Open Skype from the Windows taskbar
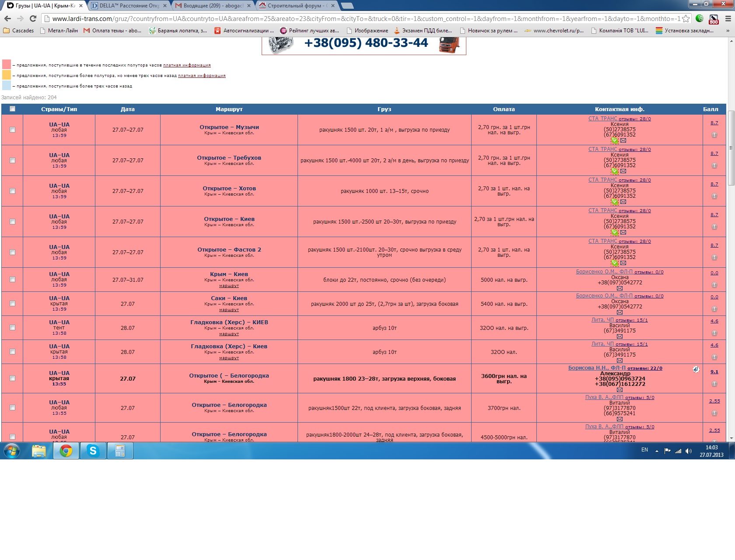Viewport: 735px width, 560px height. click(93, 451)
